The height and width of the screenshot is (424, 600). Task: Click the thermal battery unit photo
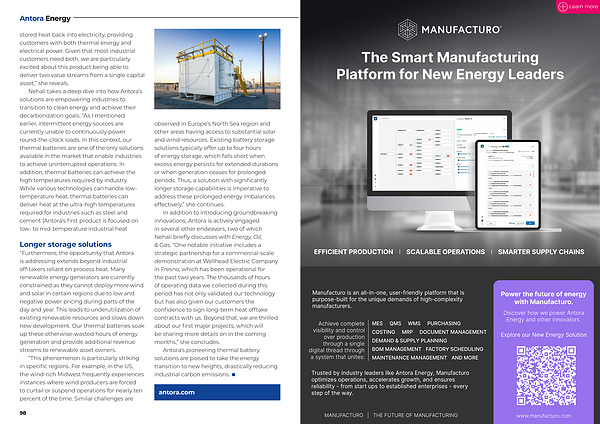click(217, 69)
